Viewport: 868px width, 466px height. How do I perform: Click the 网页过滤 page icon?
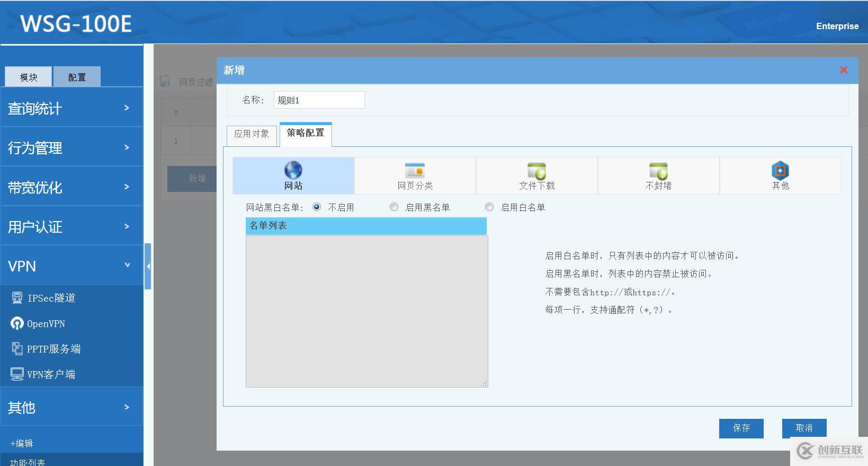pyautogui.click(x=165, y=81)
